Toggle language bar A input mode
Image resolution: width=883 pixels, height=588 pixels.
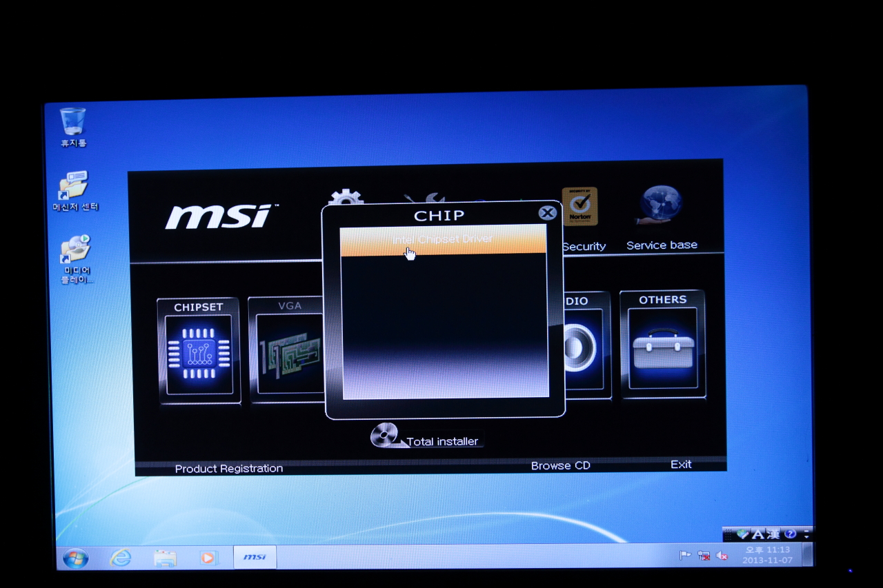(x=757, y=534)
